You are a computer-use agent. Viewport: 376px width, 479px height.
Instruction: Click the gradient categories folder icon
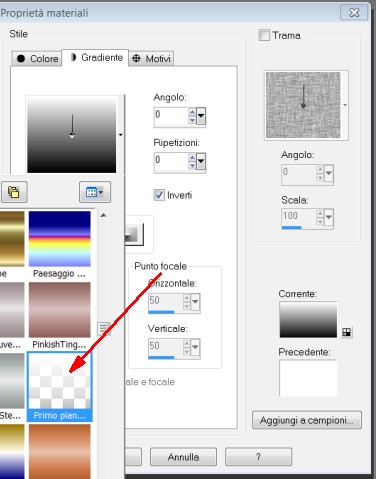pyautogui.click(x=14, y=192)
